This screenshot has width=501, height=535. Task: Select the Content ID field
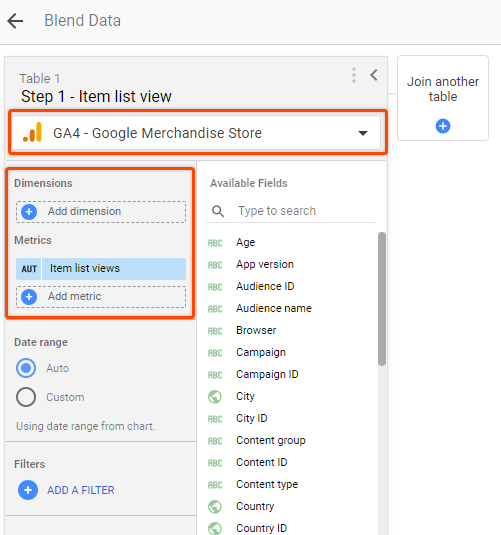click(x=261, y=462)
